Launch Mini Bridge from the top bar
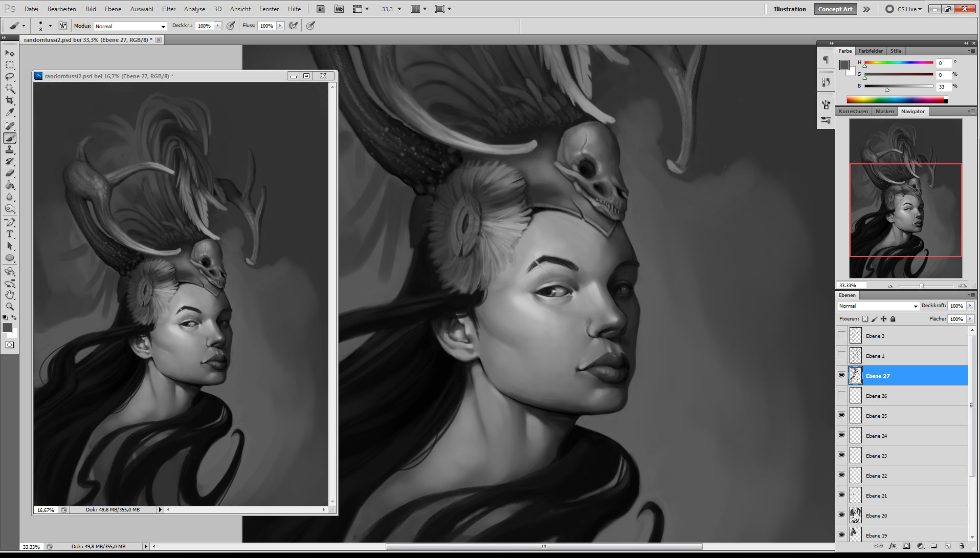This screenshot has width=980, height=558. 339,9
